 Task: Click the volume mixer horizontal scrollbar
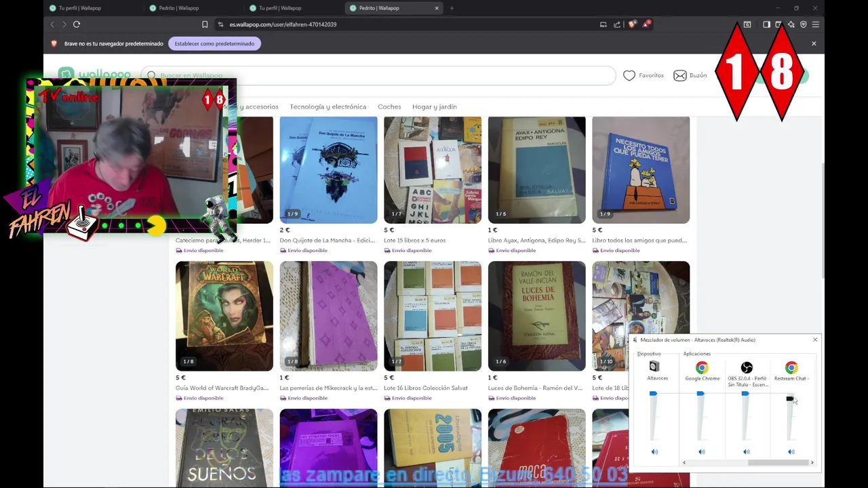pos(778,462)
